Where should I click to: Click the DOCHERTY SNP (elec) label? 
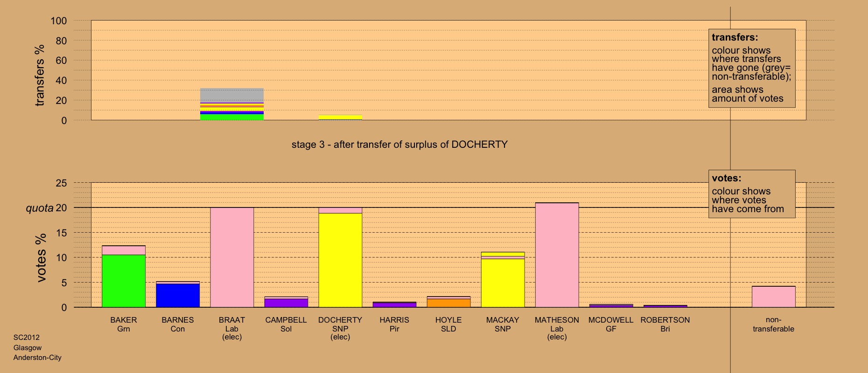pos(340,328)
